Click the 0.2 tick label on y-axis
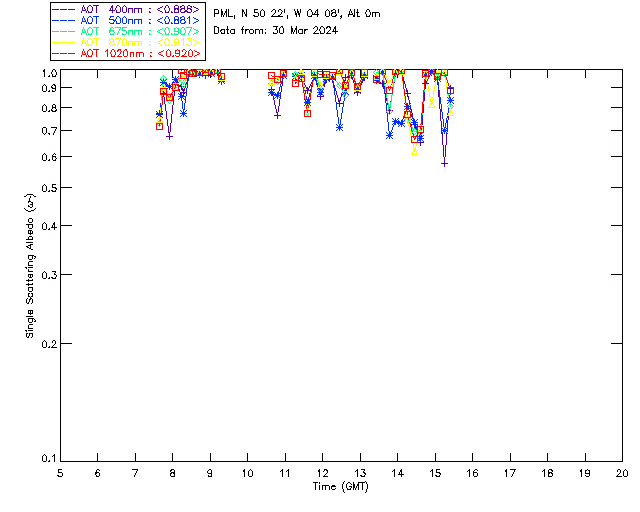The height and width of the screenshot is (512, 640). [47, 343]
